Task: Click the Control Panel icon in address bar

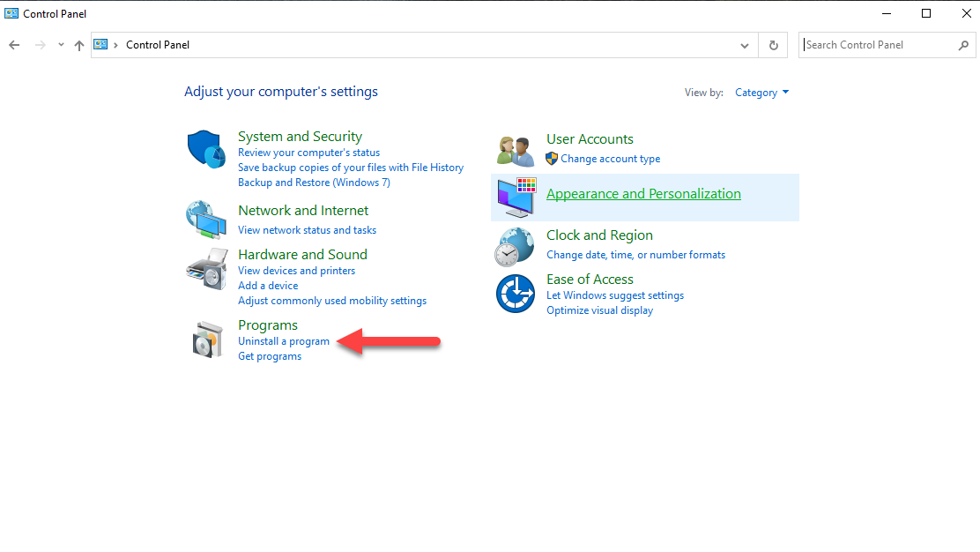Action: (100, 44)
